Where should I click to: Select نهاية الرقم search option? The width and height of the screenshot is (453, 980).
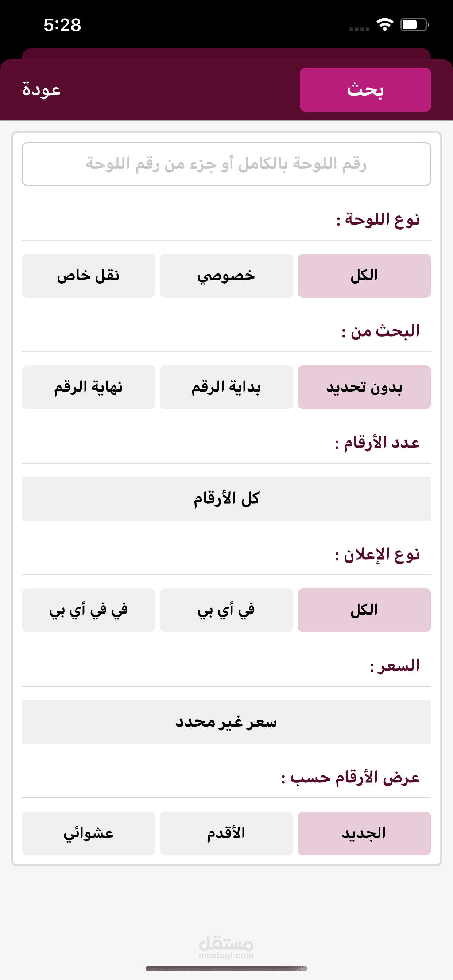pyautogui.click(x=88, y=387)
